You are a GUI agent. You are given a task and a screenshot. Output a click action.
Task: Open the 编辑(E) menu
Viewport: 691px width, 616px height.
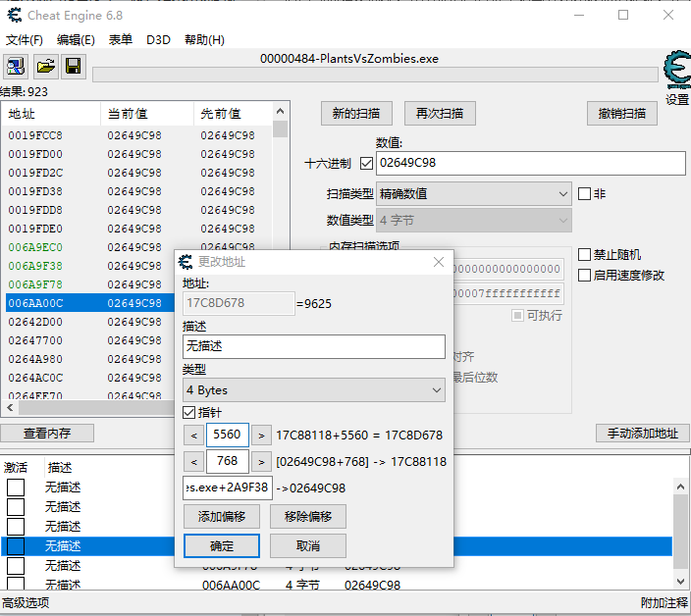76,40
